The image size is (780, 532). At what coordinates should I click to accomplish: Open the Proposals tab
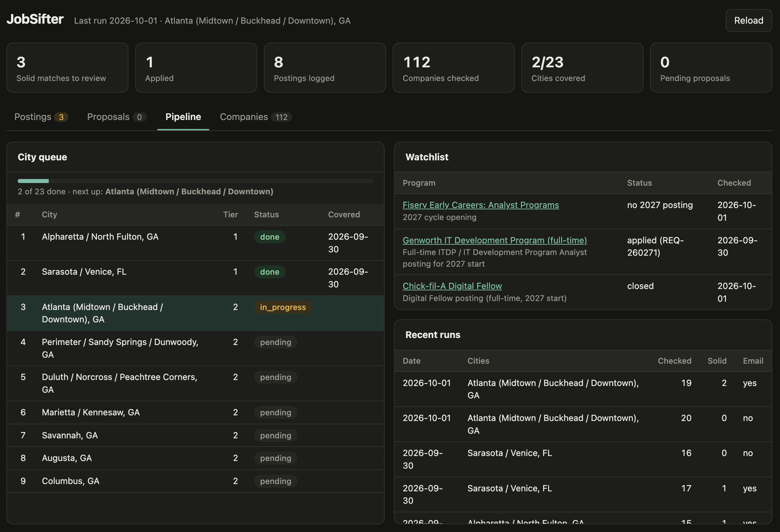click(x=116, y=117)
